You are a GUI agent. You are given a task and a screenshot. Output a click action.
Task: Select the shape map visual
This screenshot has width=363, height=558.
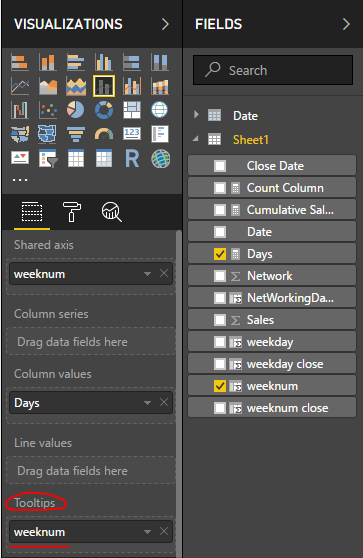coord(48,134)
